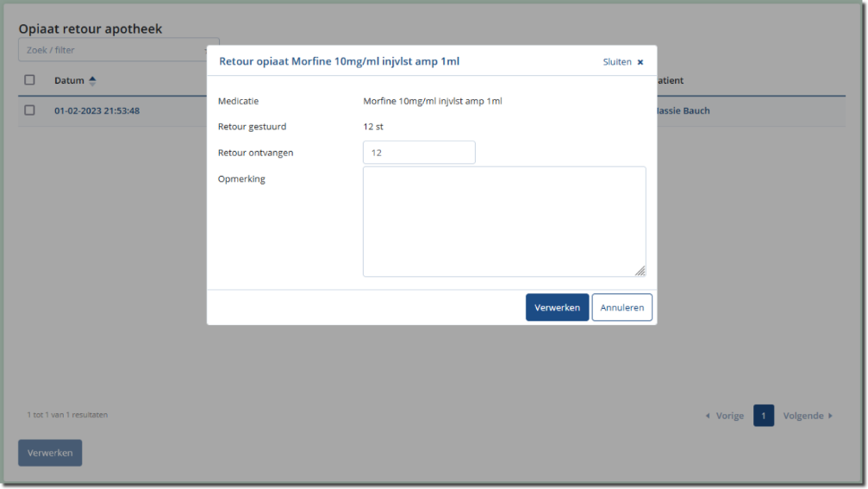This screenshot has height=489, width=868.
Task: Check the row checkbox for 01-02-2023 entry
Action: point(29,110)
